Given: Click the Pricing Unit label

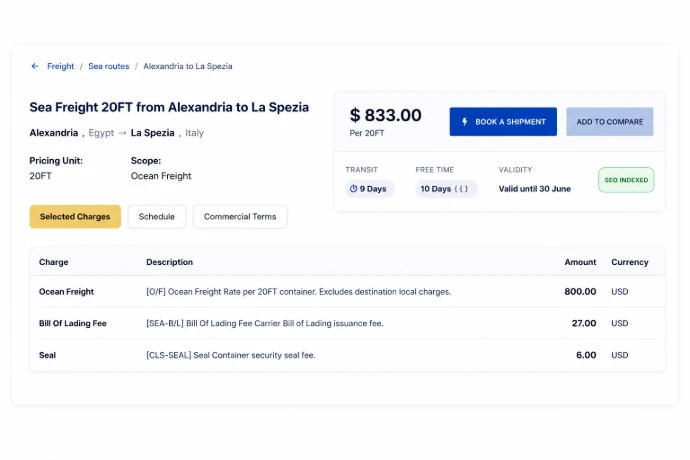Looking at the screenshot, I should click(56, 161).
